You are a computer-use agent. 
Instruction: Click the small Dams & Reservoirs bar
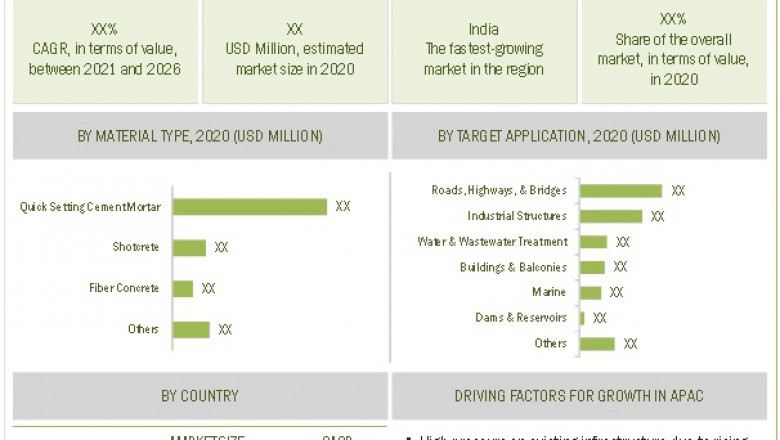[582, 318]
